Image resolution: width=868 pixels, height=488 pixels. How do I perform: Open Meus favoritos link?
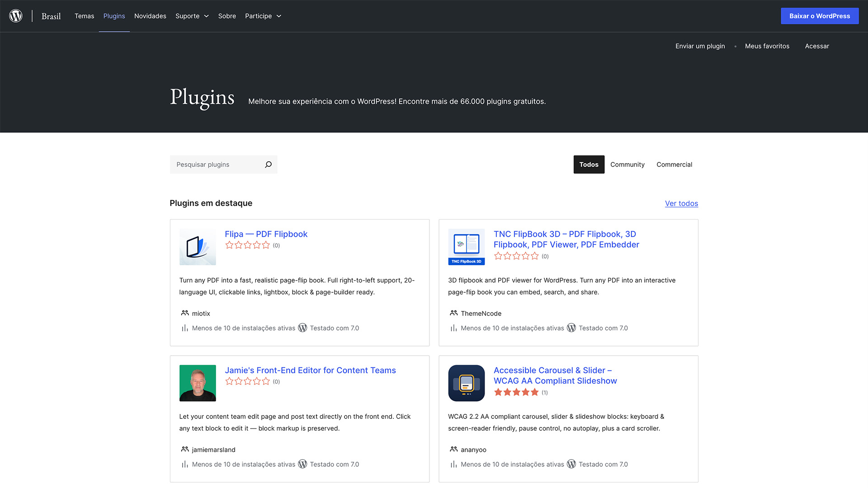coord(767,46)
